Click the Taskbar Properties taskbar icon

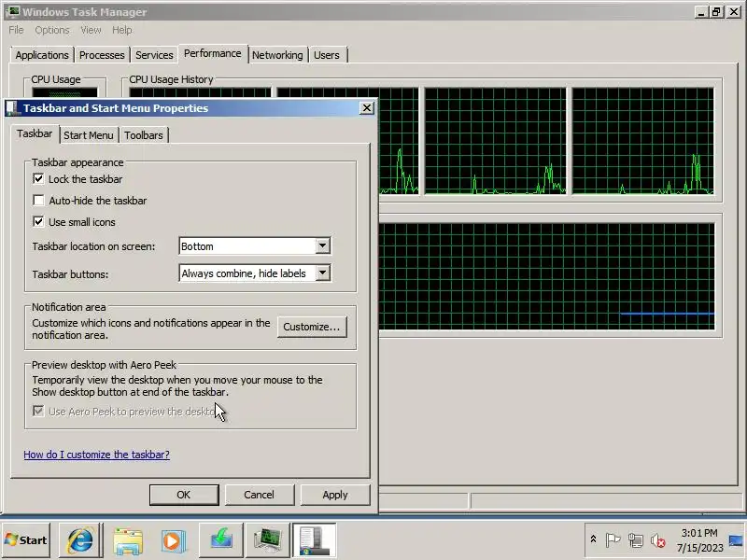point(314,540)
